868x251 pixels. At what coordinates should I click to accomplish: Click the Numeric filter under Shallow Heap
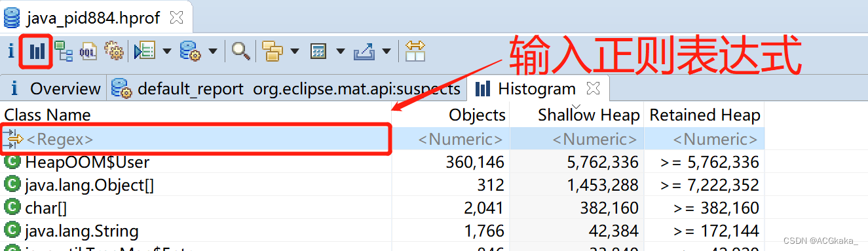click(576, 139)
